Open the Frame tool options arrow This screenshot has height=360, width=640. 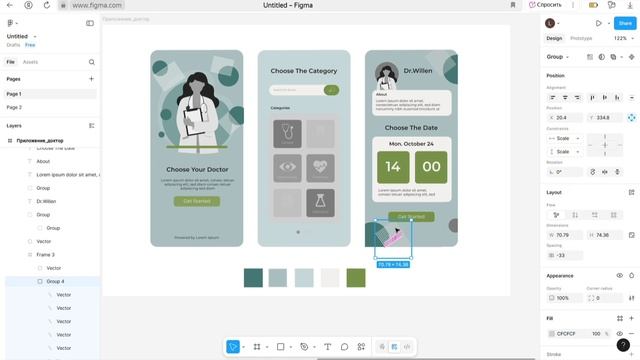tap(267, 347)
